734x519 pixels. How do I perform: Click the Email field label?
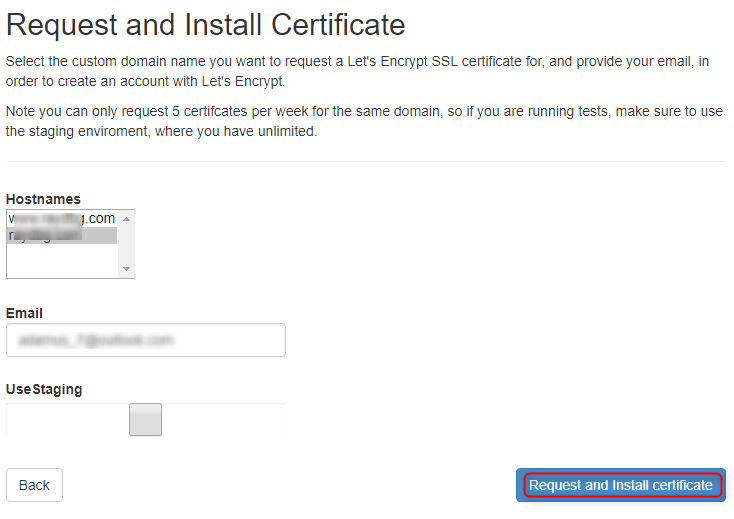pos(24,313)
